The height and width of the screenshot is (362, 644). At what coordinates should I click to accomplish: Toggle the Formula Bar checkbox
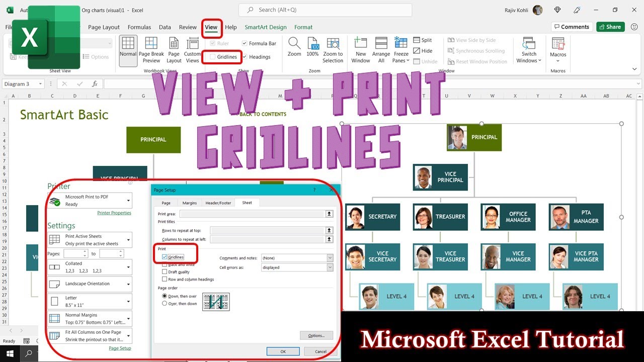[245, 43]
